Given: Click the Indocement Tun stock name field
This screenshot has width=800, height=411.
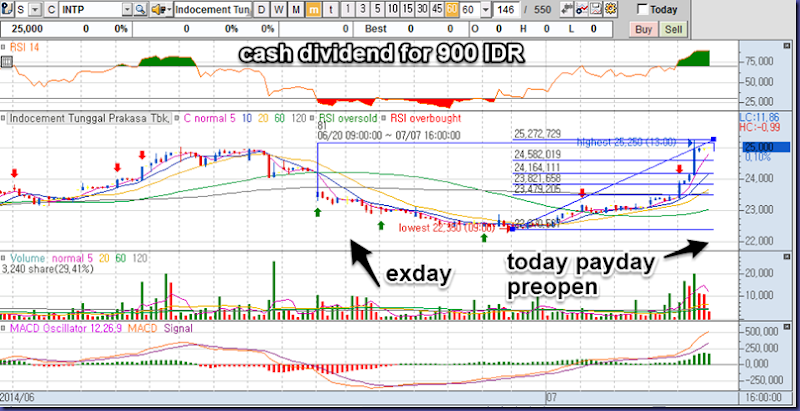Looking at the screenshot, I should pyautogui.click(x=212, y=9).
